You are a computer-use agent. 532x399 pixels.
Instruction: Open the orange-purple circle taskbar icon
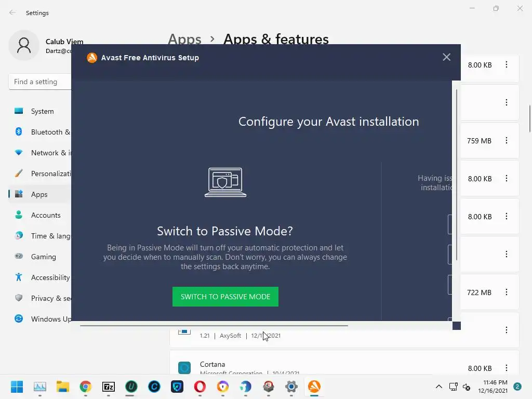[x=222, y=387]
